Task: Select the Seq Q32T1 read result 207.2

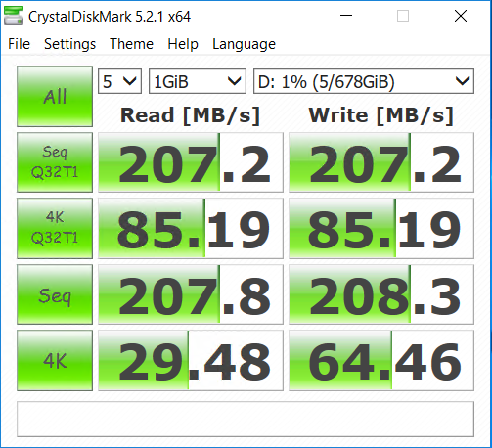Action: [191, 162]
